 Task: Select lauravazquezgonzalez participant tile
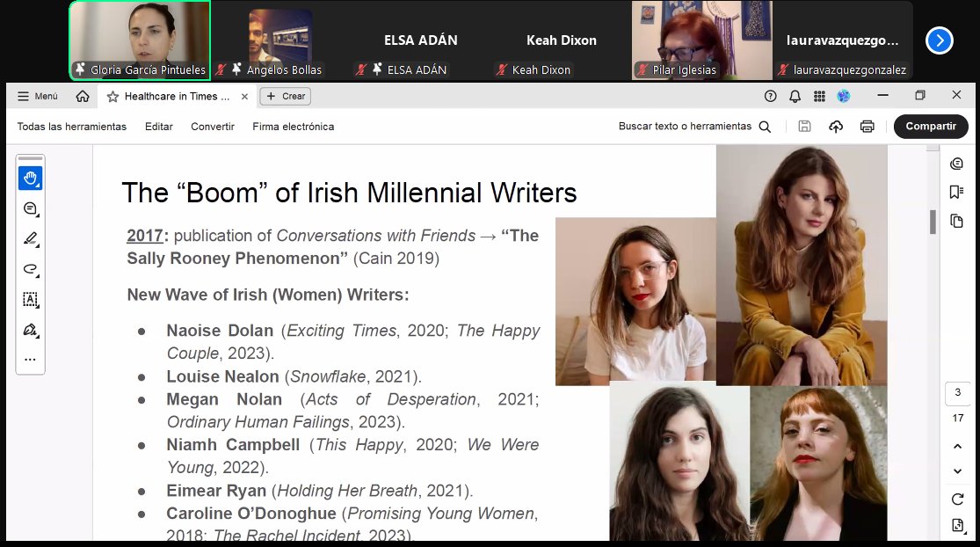(x=843, y=40)
